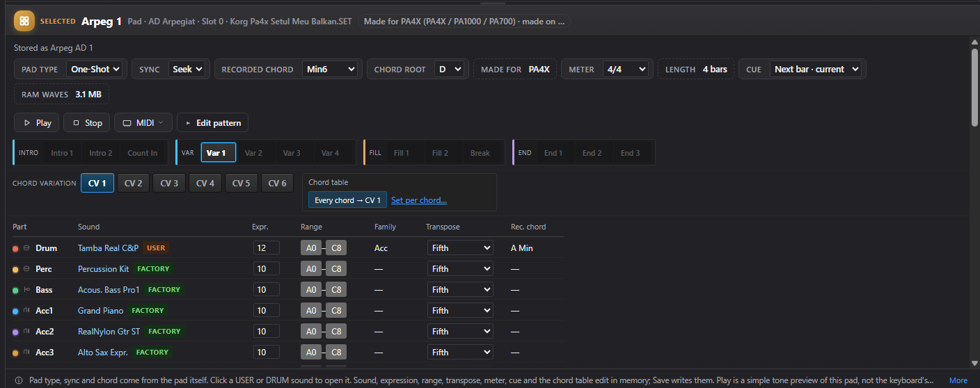980x388 pixels.
Task: Click the yellow color dot of Perc part
Action: [x=15, y=269]
